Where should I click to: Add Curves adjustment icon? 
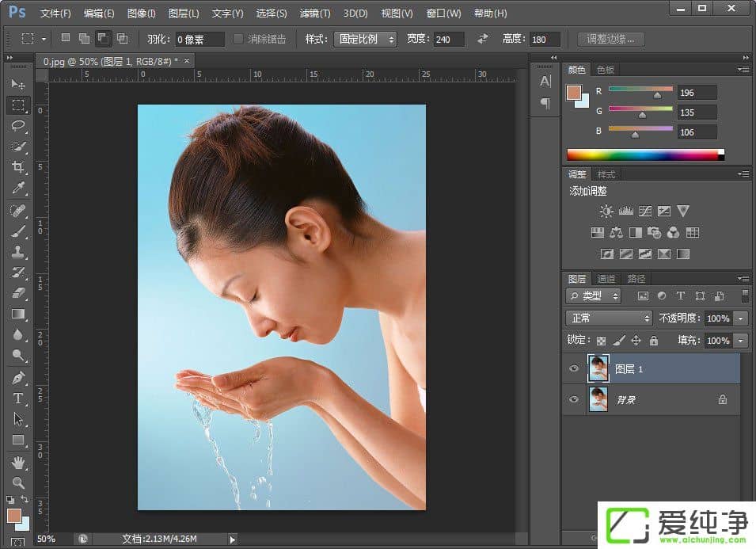click(645, 211)
